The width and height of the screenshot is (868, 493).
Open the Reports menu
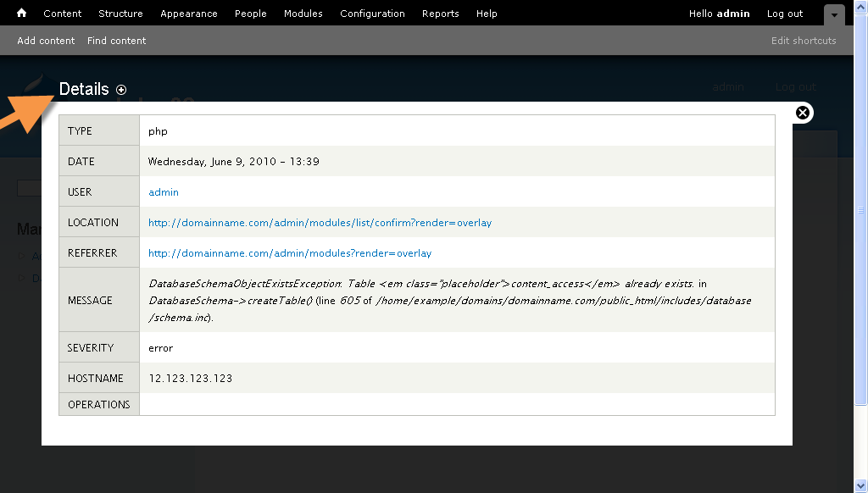[440, 14]
